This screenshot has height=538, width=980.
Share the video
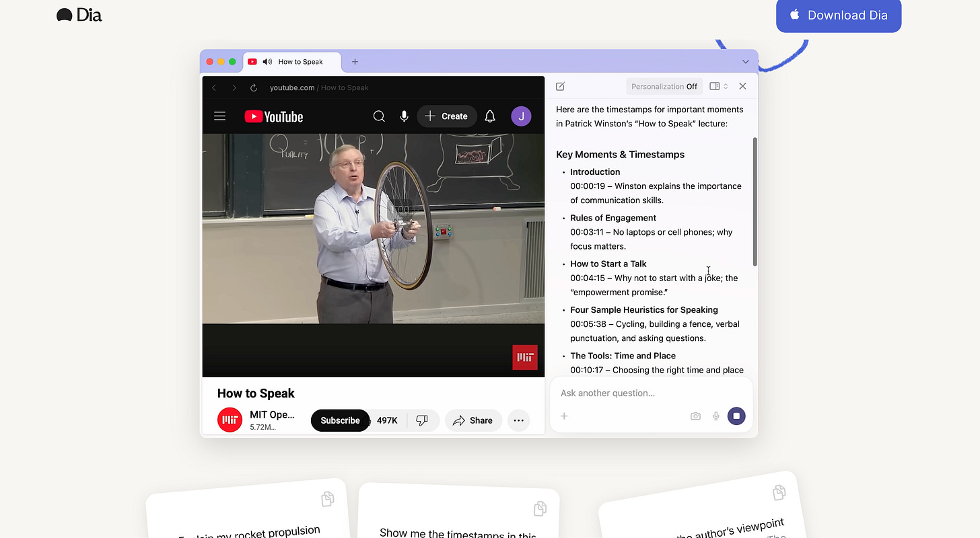[473, 420]
